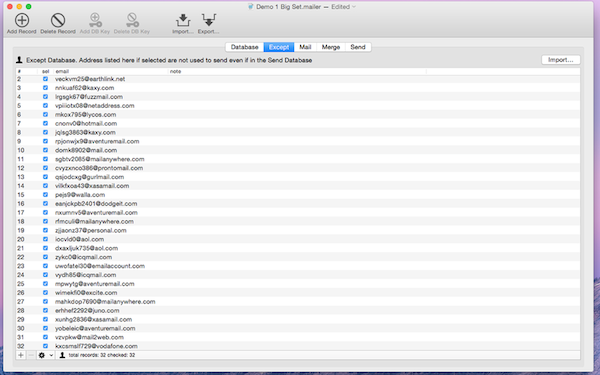The height and width of the screenshot is (375, 600).
Task: Click the Delete DB Key icon
Action: [x=132, y=20]
